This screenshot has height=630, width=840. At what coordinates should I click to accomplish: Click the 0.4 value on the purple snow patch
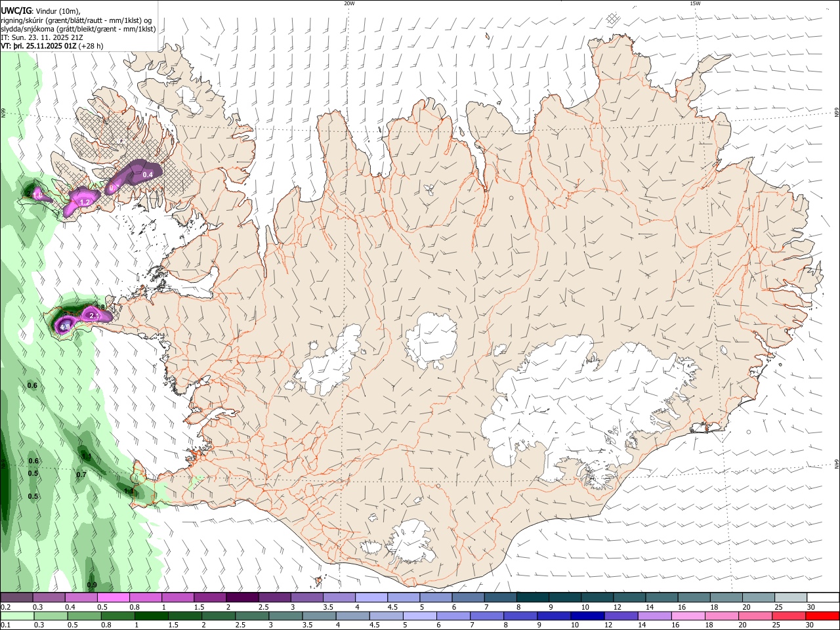point(148,174)
